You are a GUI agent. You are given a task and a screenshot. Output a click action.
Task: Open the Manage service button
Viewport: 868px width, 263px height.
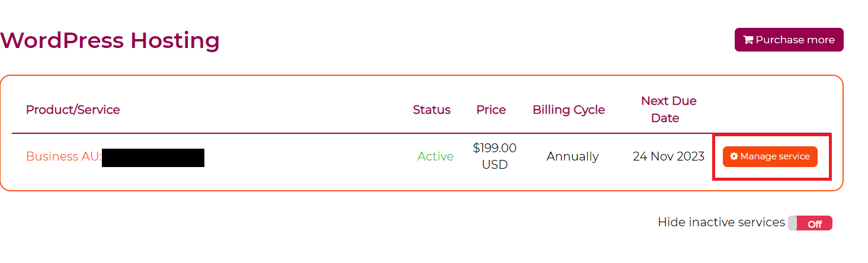[770, 156]
